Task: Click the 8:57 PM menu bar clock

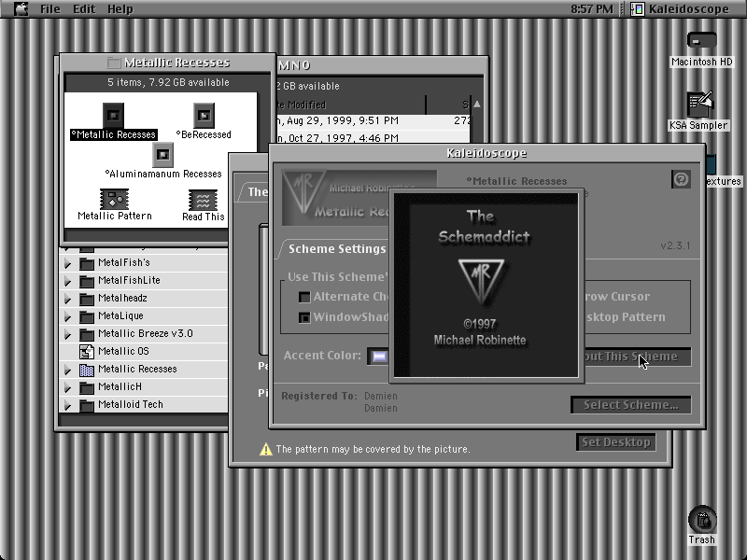Action: point(592,9)
